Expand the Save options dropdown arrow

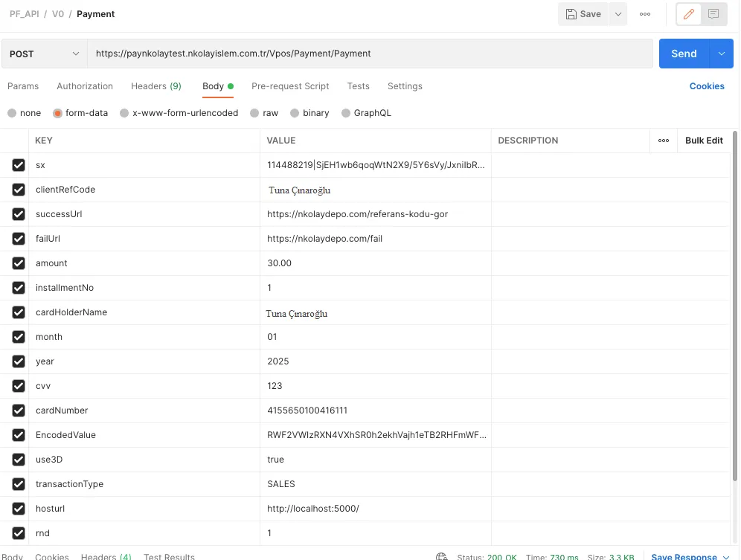click(x=618, y=14)
